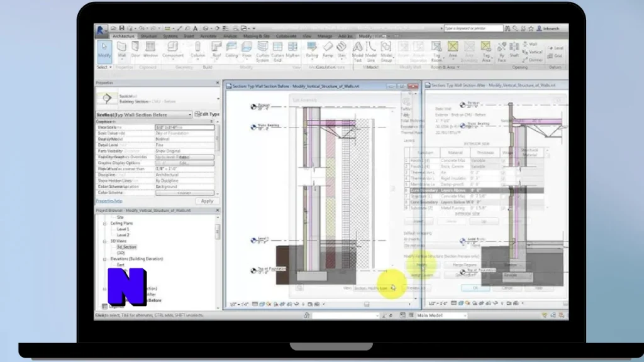
Task: Select the Stair tool
Action: coord(341,50)
